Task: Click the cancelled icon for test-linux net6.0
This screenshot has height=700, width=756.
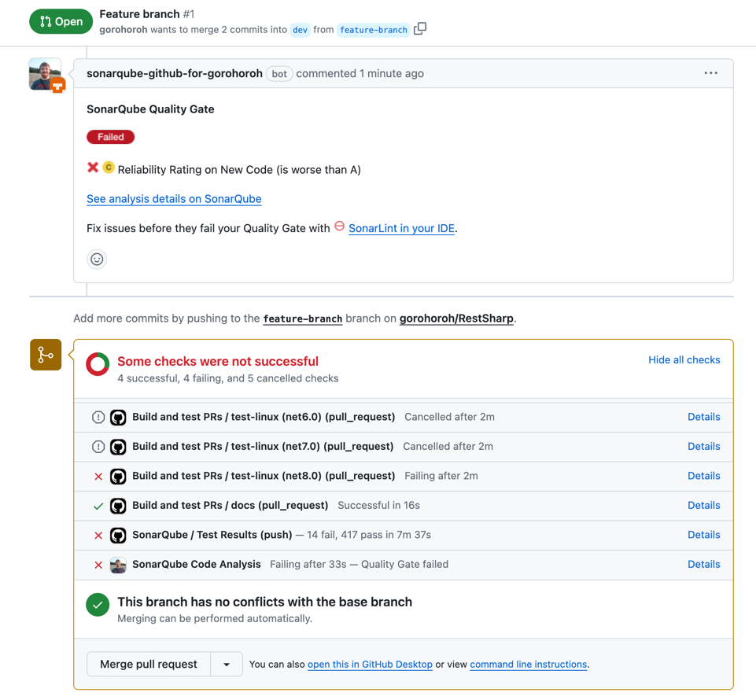Action: point(99,417)
